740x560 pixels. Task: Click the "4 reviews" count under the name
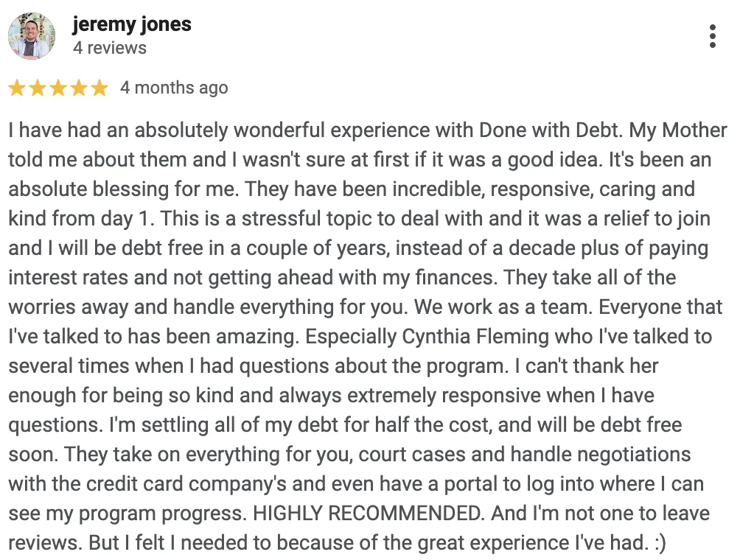pos(110,48)
